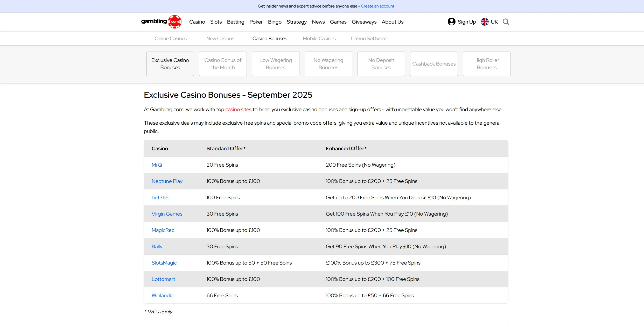Open the Virgin Games link
The height and width of the screenshot is (327, 644).
click(x=167, y=214)
